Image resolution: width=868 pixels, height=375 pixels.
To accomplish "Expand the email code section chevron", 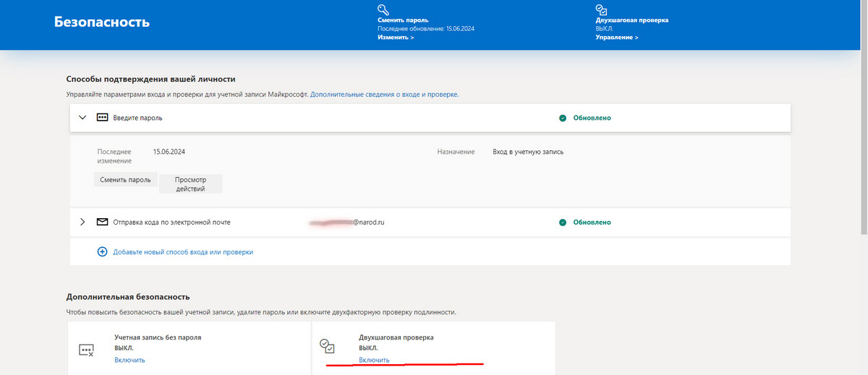I will point(82,222).
